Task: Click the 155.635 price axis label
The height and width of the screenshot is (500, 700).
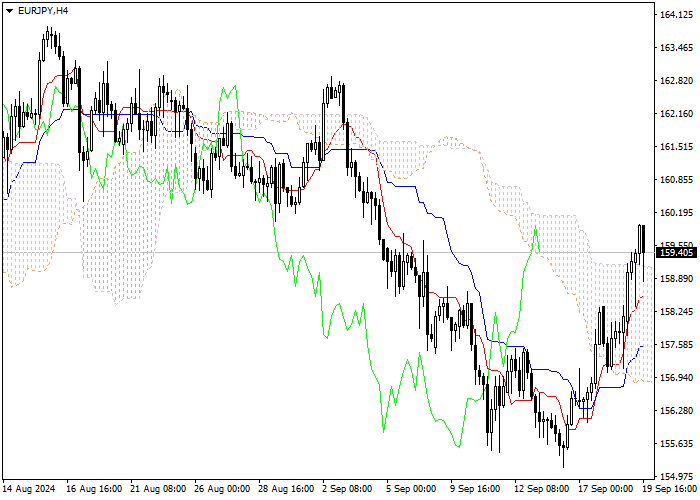Action: click(677, 444)
